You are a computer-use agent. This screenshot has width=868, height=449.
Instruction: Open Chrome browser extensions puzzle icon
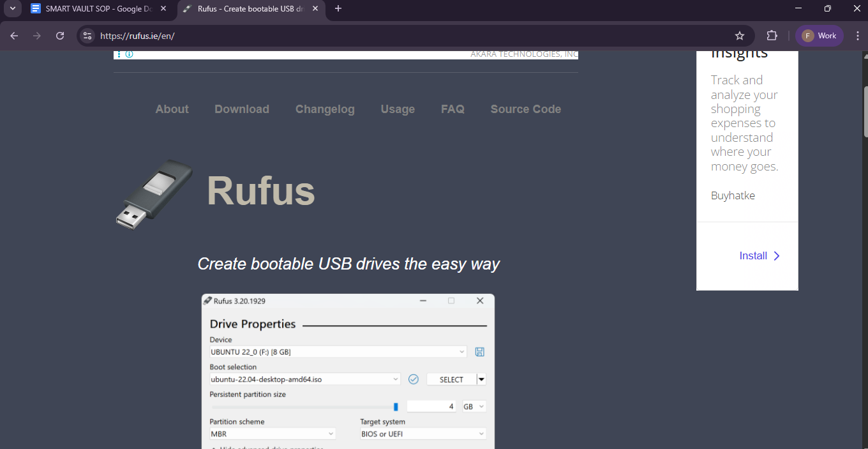(x=772, y=36)
